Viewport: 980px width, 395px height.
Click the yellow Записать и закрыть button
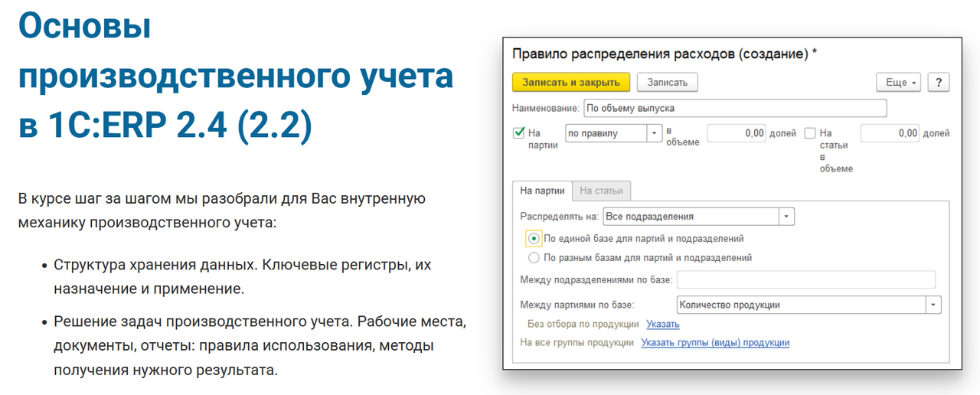click(571, 82)
